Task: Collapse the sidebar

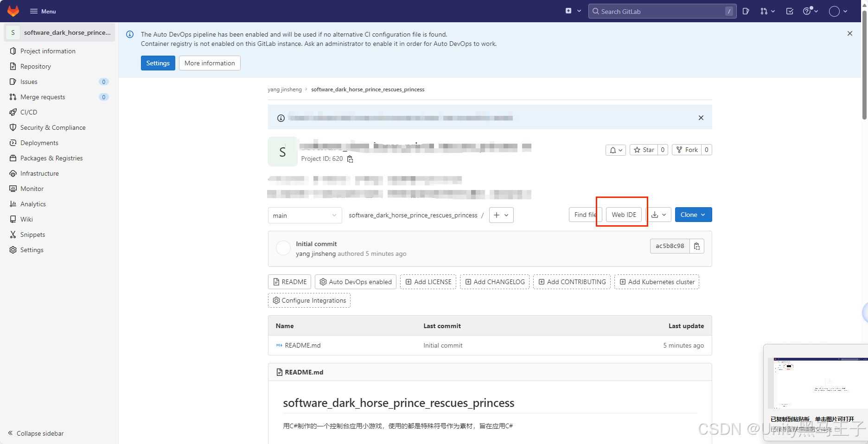Action: [36, 433]
